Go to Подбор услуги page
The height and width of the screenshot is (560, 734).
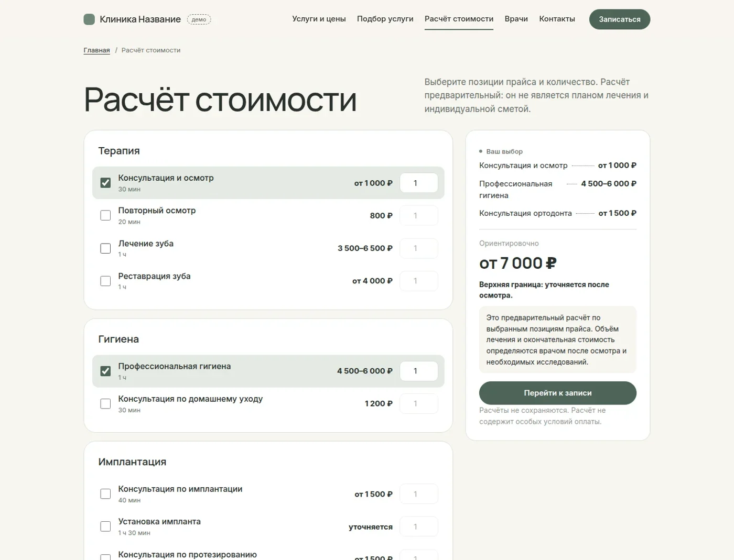(x=385, y=19)
